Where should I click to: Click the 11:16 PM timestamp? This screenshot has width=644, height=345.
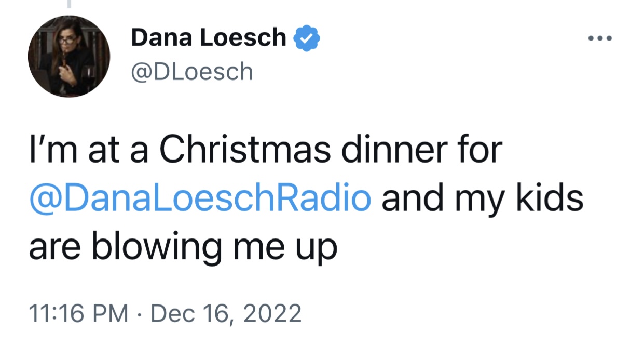click(x=78, y=314)
